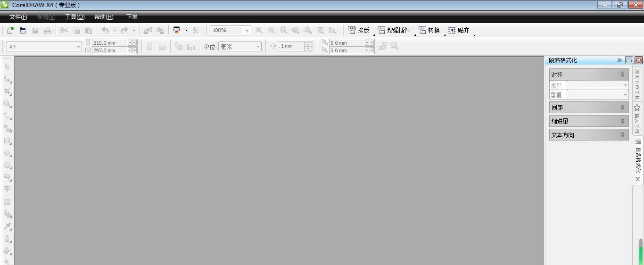Viewport: 644px width, 265px height.
Task: Open the A4 paper size dropdown
Action: point(78,47)
